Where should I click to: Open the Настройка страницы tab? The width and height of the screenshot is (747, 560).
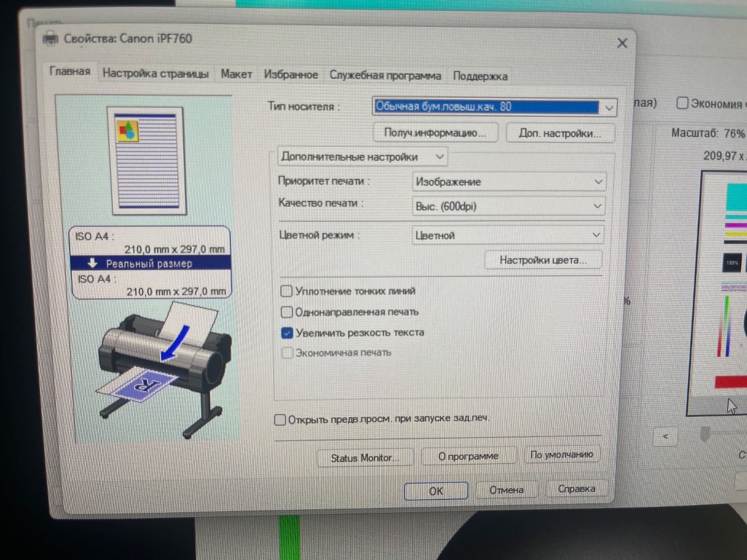(x=155, y=74)
